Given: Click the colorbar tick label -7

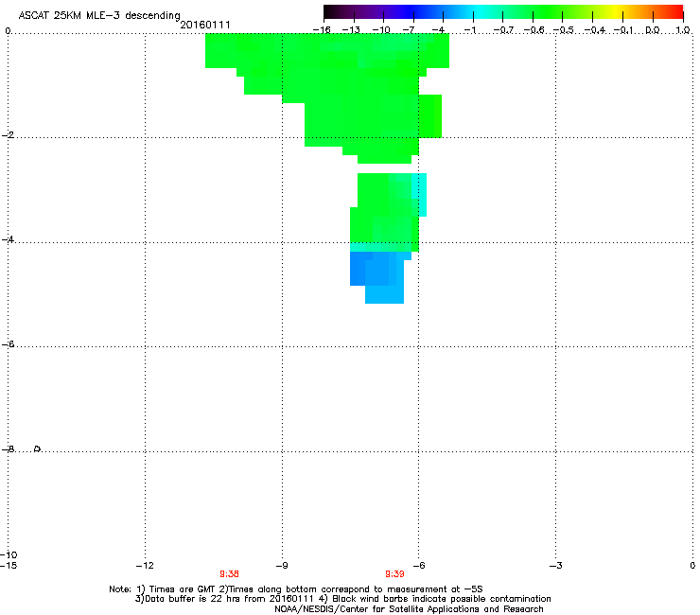Looking at the screenshot, I should 409,30.
